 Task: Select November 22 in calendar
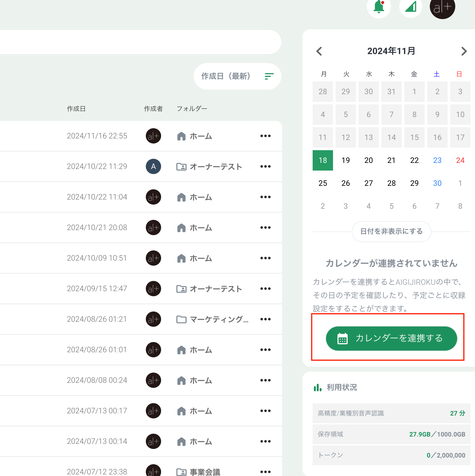point(415,160)
